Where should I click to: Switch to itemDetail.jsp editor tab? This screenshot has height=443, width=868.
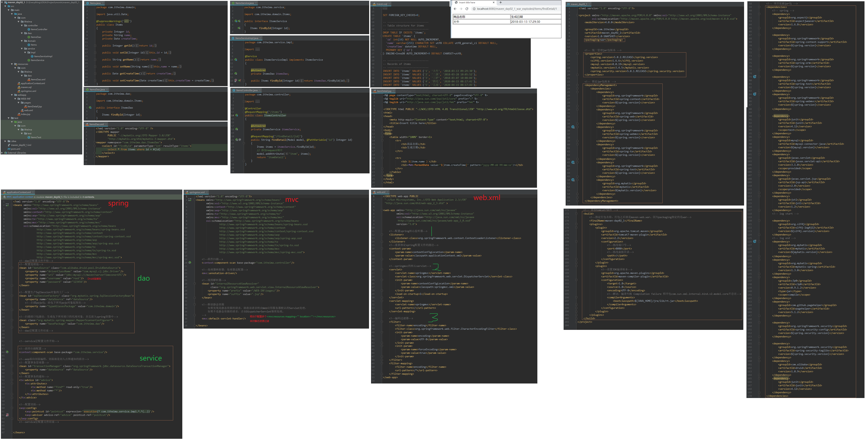pyautogui.click(x=384, y=91)
